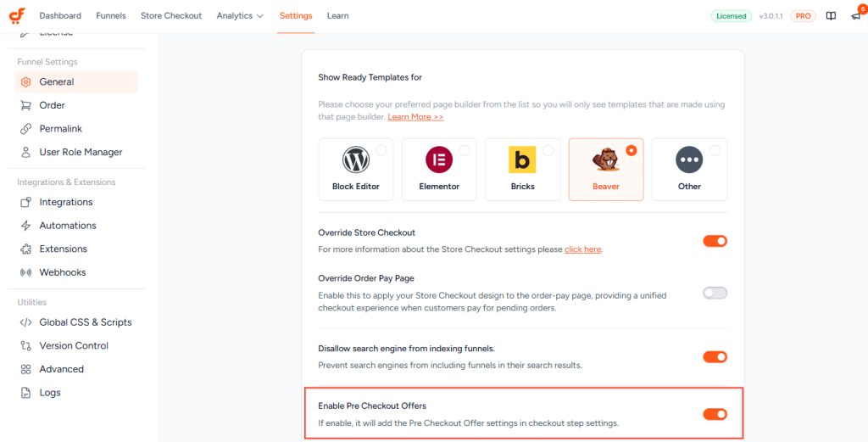Click the Beaver mascot logo
Screen dimensions: 868x442
tap(605, 160)
